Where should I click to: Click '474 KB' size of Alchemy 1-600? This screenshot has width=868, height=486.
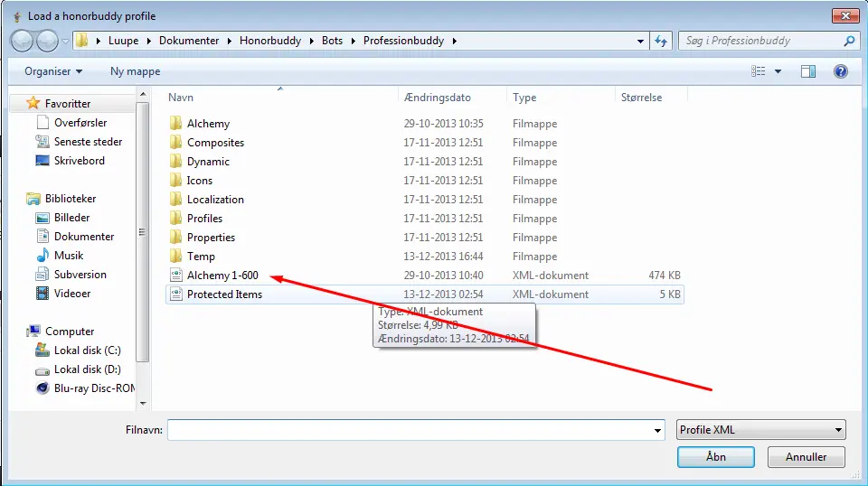[665, 275]
